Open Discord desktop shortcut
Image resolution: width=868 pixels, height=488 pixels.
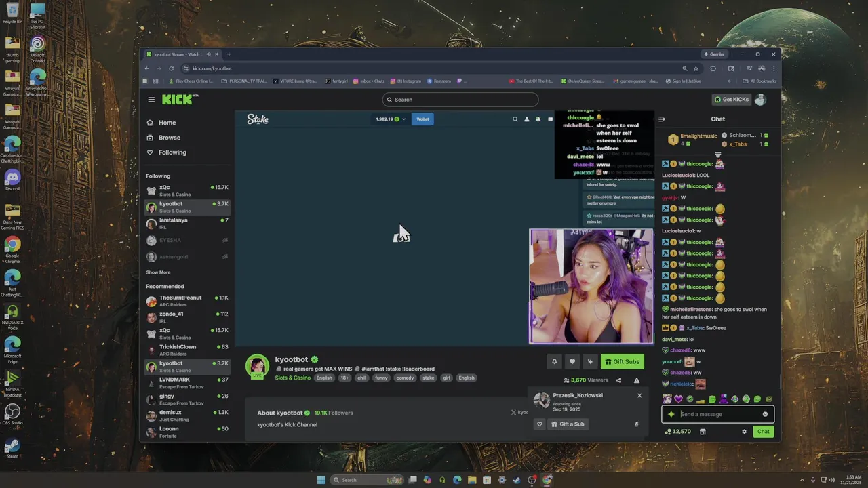(12, 180)
